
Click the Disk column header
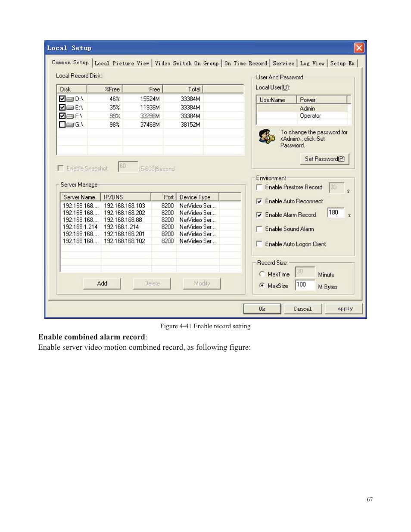pyautogui.click(x=72, y=89)
